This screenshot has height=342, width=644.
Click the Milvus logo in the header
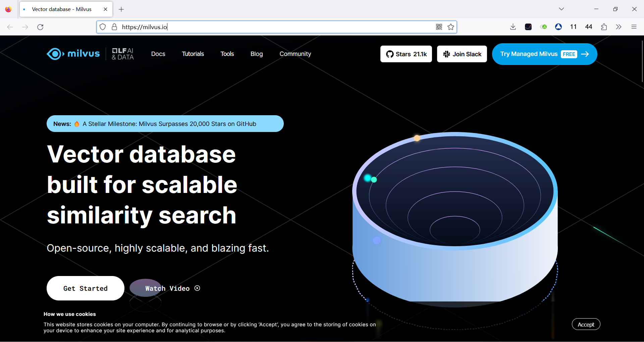pos(73,54)
